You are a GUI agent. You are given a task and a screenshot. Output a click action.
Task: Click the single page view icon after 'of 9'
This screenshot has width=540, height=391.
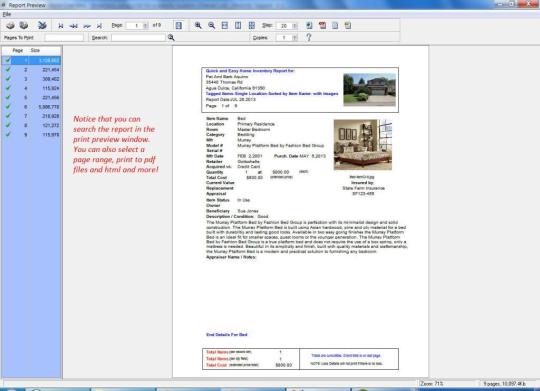[178, 25]
